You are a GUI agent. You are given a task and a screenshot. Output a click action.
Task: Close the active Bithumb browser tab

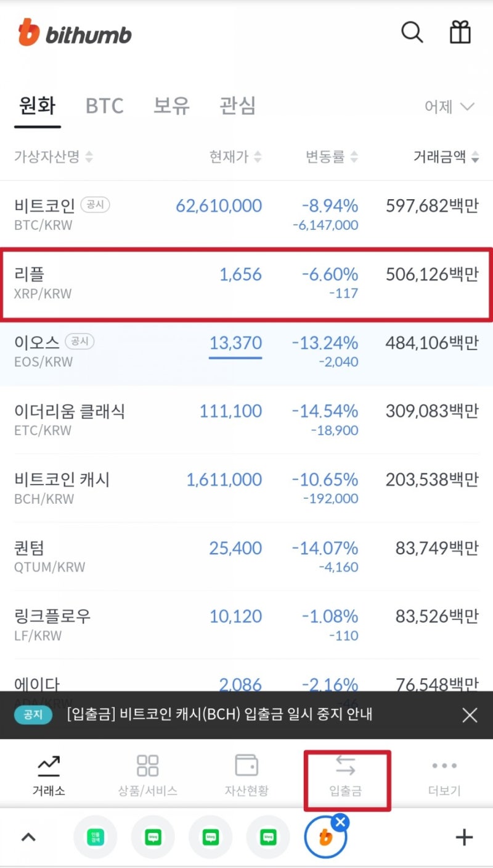click(341, 822)
